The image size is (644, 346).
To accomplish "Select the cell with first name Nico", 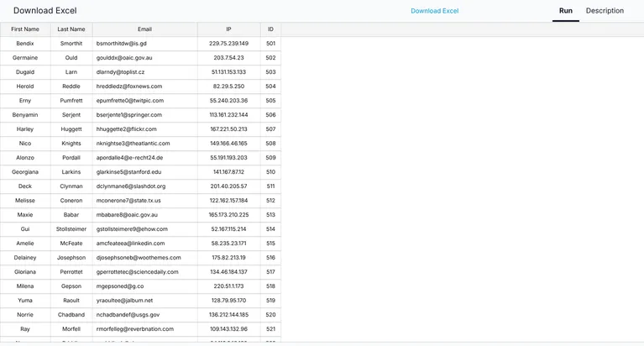I will pos(25,144).
